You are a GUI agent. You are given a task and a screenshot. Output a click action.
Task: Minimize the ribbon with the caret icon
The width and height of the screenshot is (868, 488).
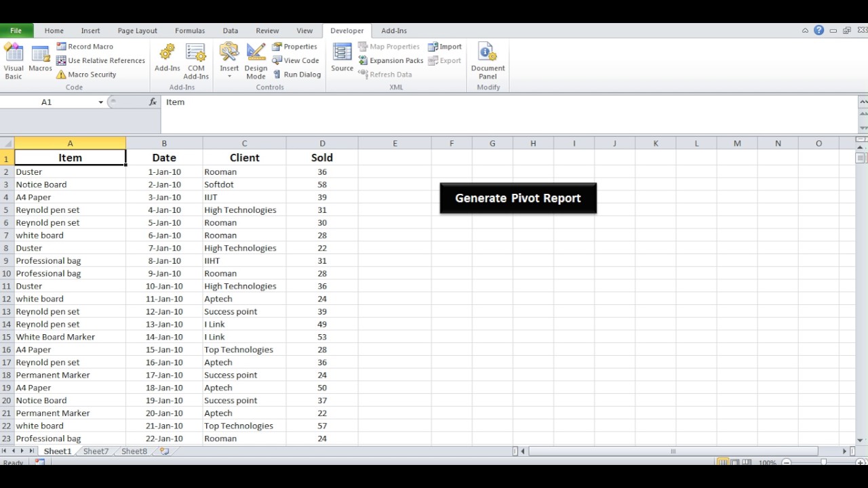pos(805,30)
